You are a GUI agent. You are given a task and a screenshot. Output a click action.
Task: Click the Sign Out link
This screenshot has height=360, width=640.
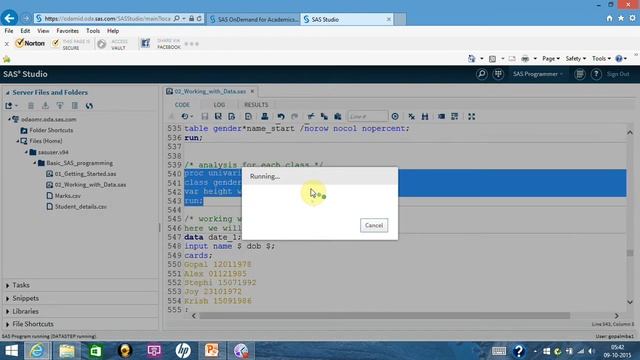pos(618,74)
